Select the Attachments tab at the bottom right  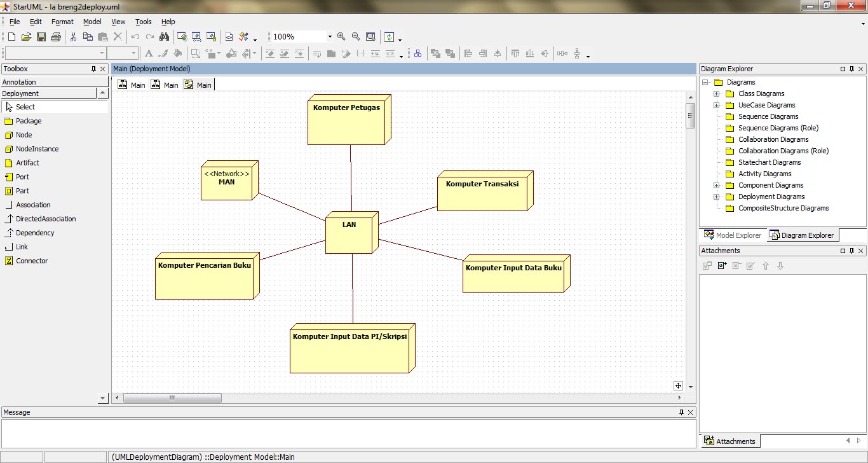coord(730,441)
